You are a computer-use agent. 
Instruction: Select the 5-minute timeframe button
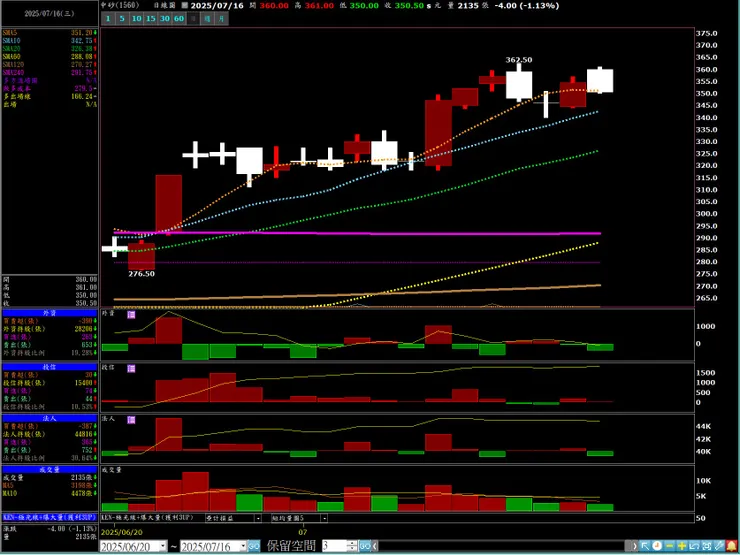pyautogui.click(x=122, y=19)
